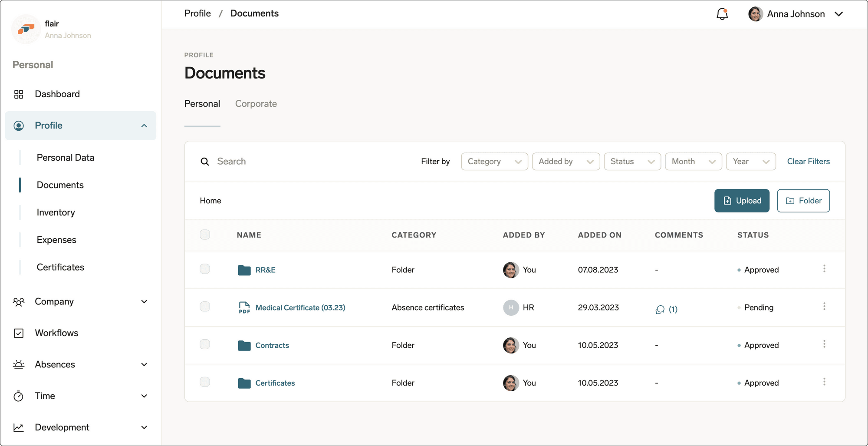Viewport: 868px width, 446px height.
Task: Click the Workflows checkbox icon
Action: click(x=19, y=333)
